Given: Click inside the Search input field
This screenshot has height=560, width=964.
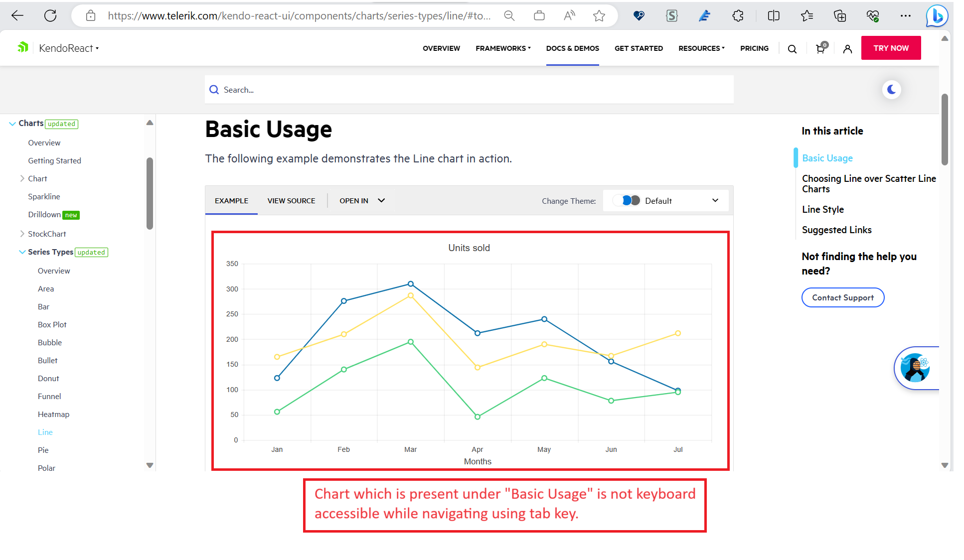Looking at the screenshot, I should point(469,90).
